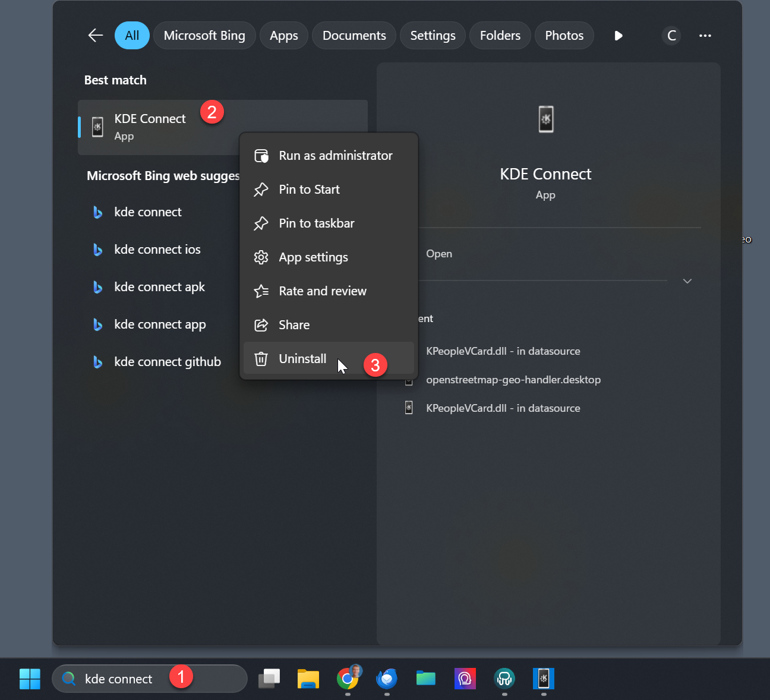The width and height of the screenshot is (770, 700).
Task: Launch Google Chrome from the taskbar
Action: pyautogui.click(x=348, y=679)
